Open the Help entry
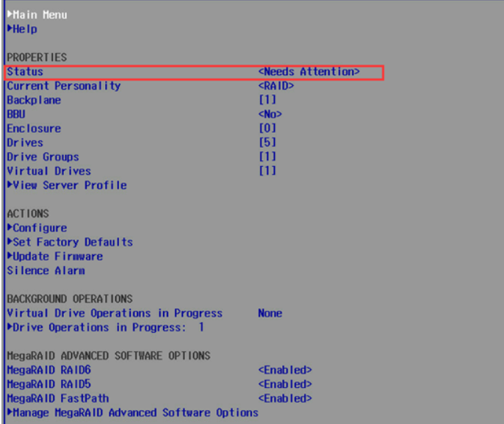 pos(24,29)
